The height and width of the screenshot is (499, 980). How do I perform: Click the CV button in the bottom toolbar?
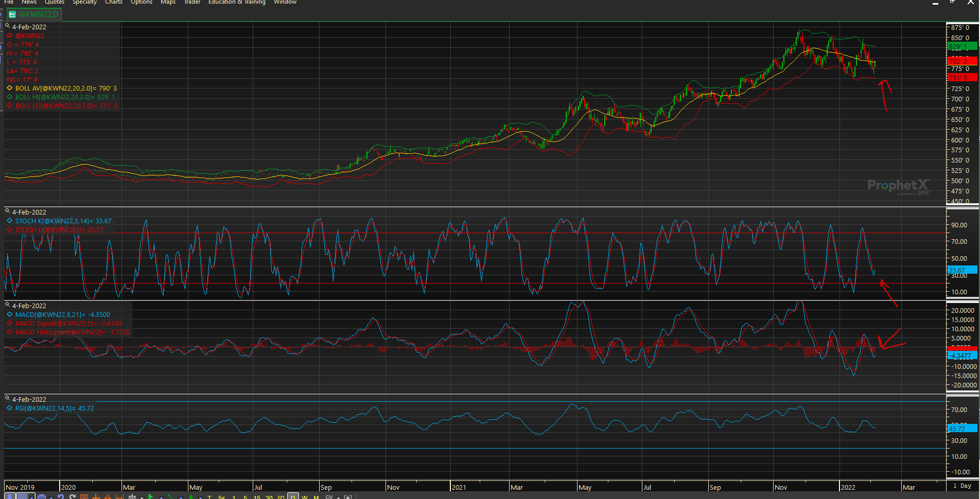(329, 497)
